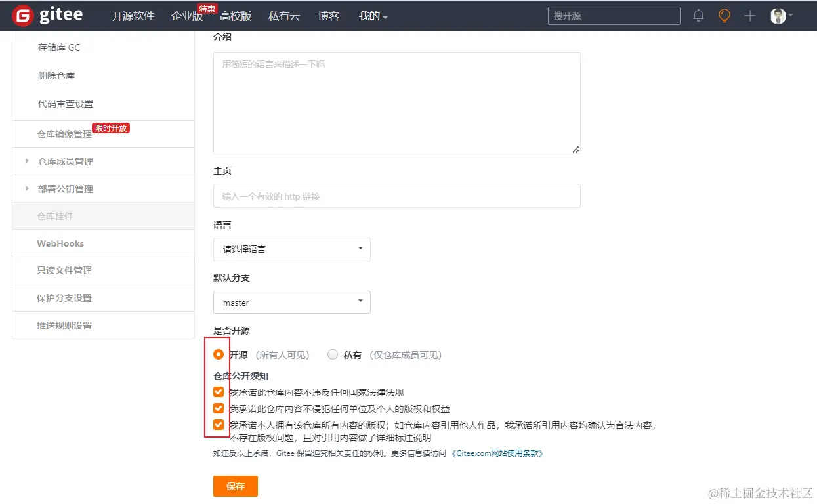This screenshot has width=817, height=504.
Task: Open 推送规则设置 in the sidebar
Action: 64,325
